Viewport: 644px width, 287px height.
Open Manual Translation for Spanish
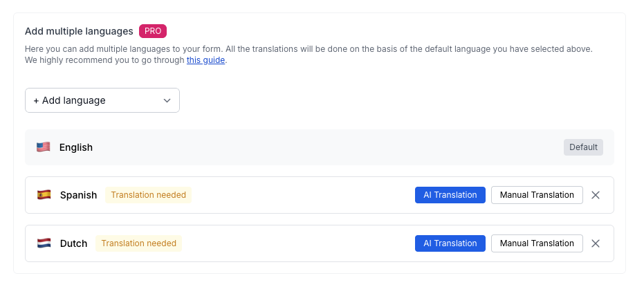[x=537, y=195]
